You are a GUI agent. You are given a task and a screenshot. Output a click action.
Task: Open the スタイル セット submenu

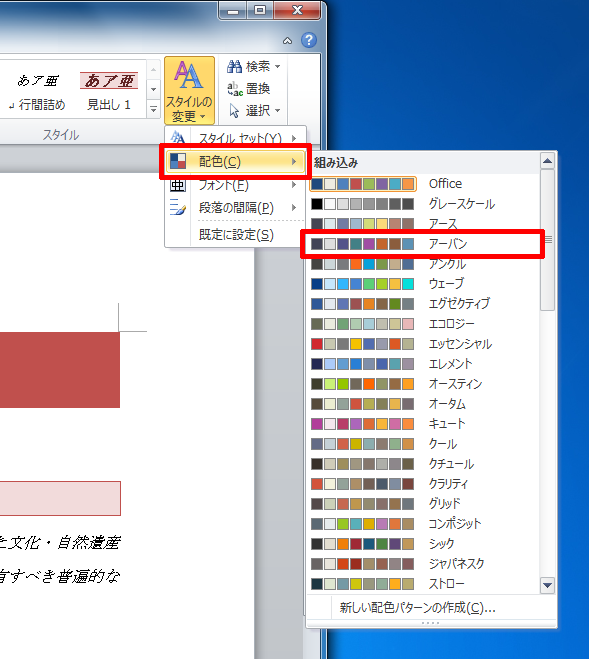click(235, 138)
